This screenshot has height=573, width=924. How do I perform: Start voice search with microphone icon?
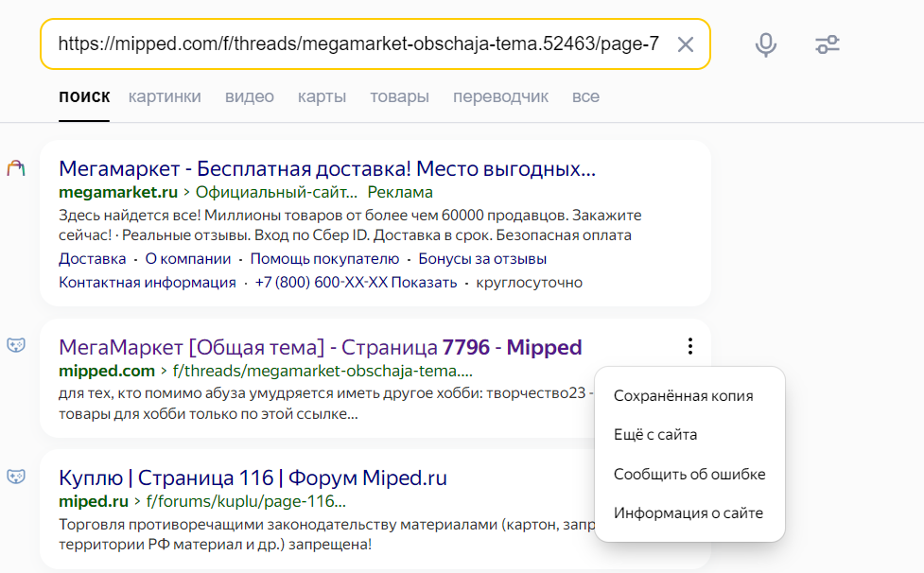coord(765,44)
